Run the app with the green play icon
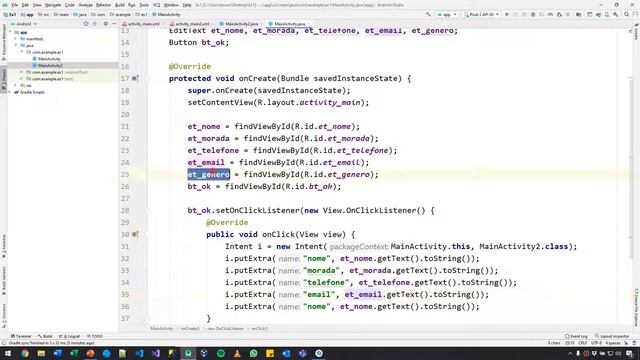The height and width of the screenshot is (360, 640). click(x=507, y=14)
